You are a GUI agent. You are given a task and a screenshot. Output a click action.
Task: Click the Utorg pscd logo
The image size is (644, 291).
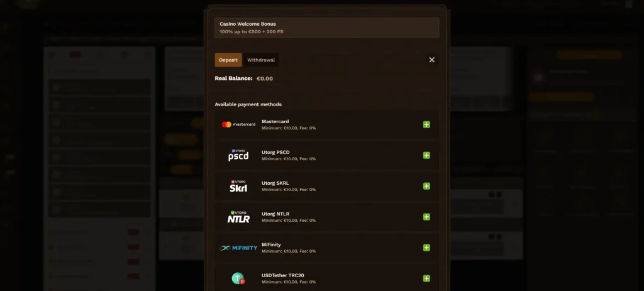[238, 155]
